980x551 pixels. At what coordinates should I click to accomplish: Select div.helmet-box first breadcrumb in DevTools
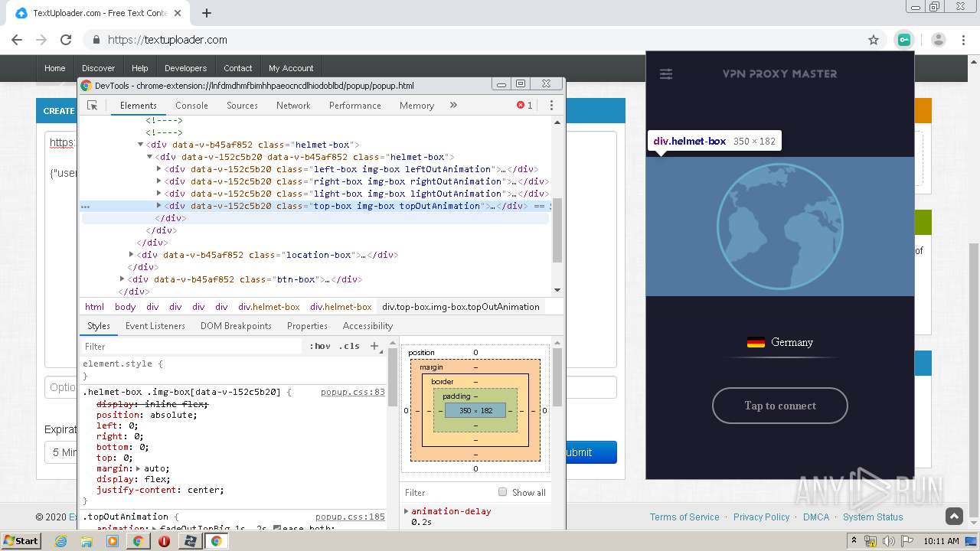[269, 307]
